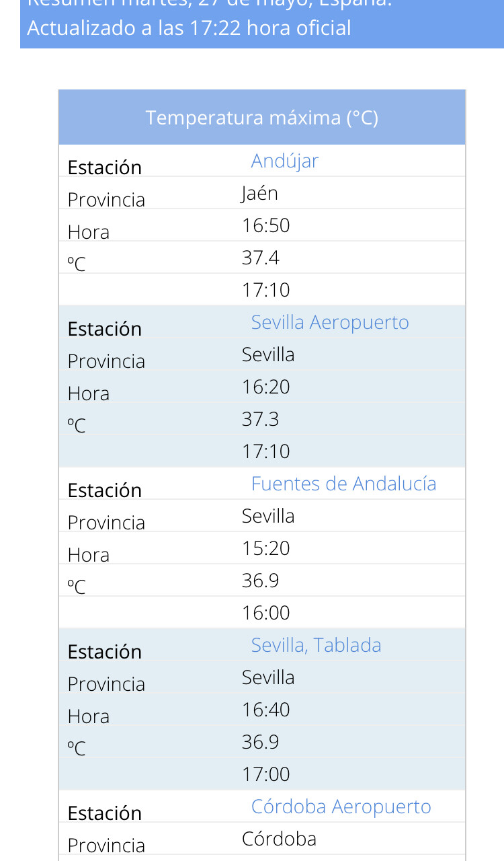The image size is (504, 861).
Task: Select the 16:20 time cell
Action: tap(265, 387)
